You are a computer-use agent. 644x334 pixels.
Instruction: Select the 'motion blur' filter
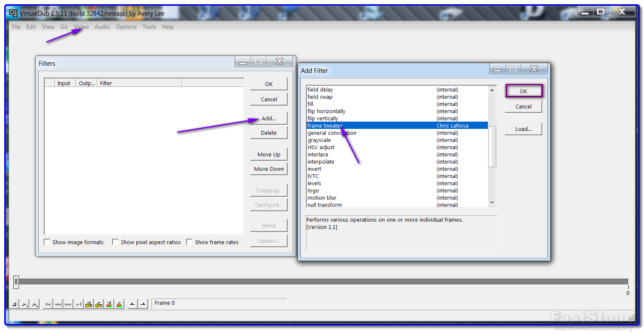pyautogui.click(x=397, y=198)
